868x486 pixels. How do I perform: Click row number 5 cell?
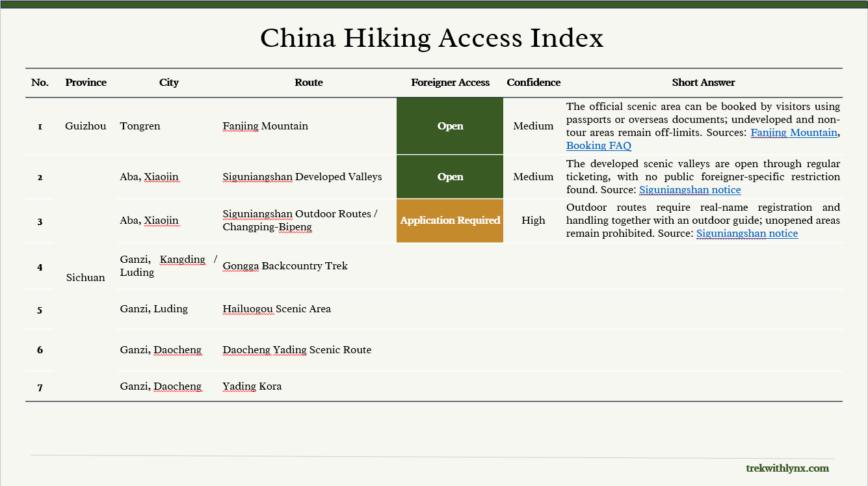[40, 310]
